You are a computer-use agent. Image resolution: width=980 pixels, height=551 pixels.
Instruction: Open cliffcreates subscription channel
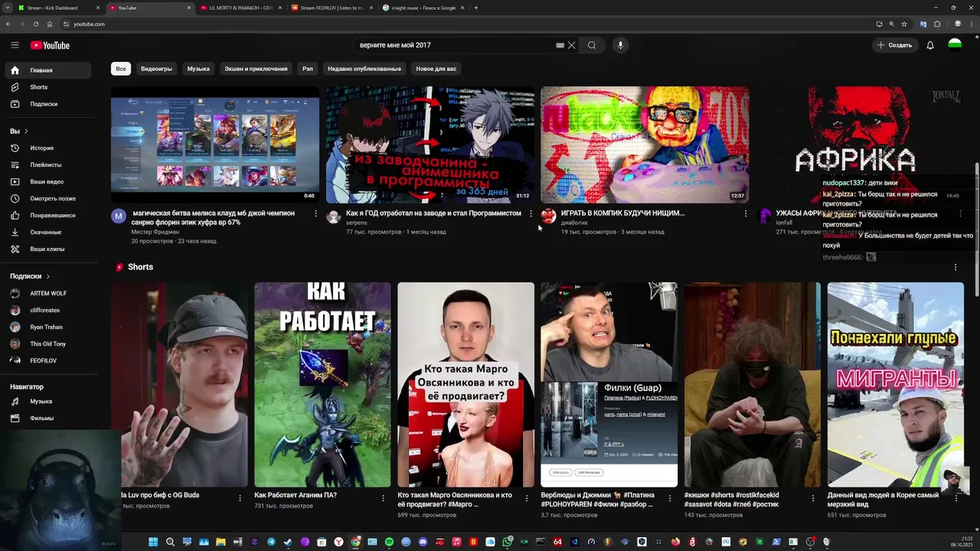coord(47,310)
